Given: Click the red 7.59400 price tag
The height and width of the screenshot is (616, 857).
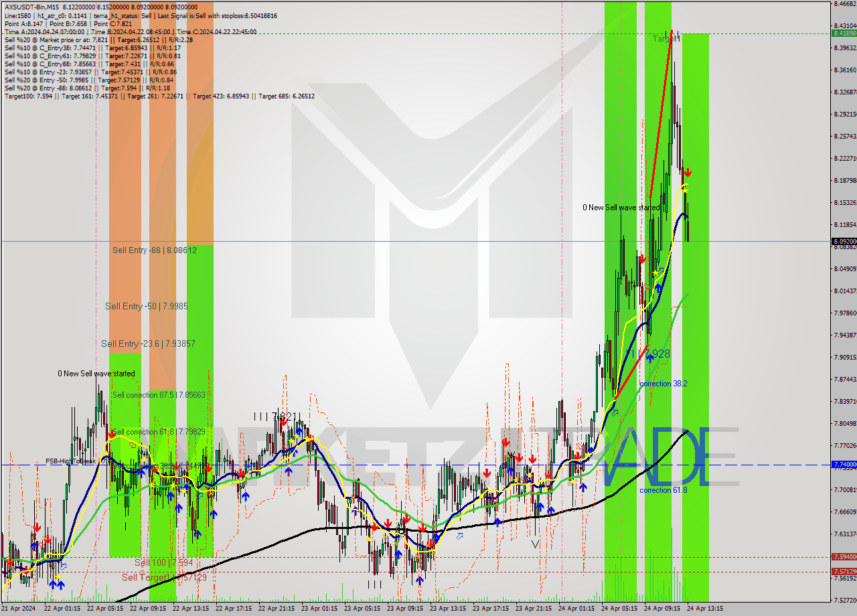Looking at the screenshot, I should click(844, 556).
